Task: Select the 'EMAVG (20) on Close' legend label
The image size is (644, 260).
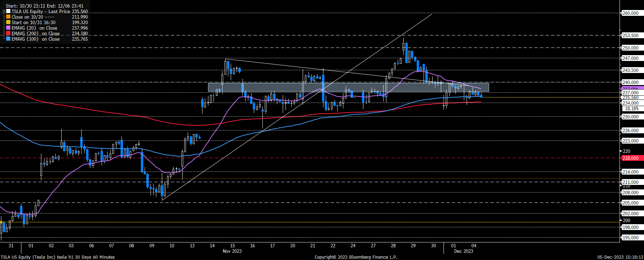Action: pyautogui.click(x=34, y=28)
